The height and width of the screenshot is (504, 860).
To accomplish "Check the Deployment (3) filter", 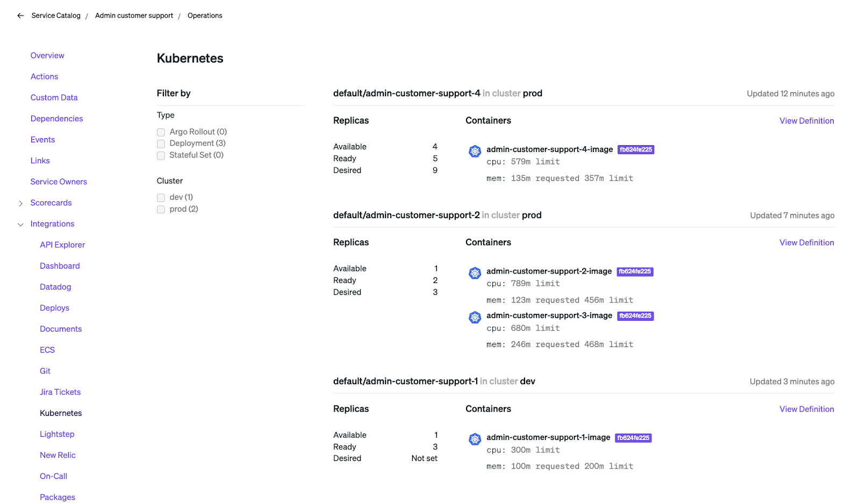I will tap(161, 143).
